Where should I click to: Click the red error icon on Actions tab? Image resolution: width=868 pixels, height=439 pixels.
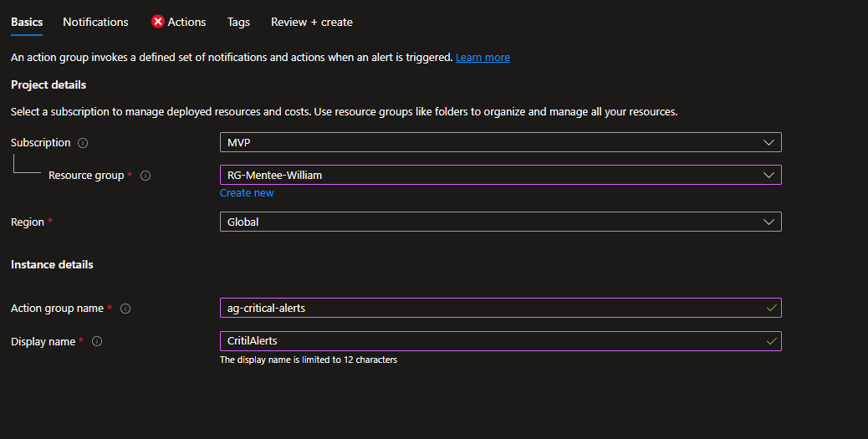pos(158,22)
